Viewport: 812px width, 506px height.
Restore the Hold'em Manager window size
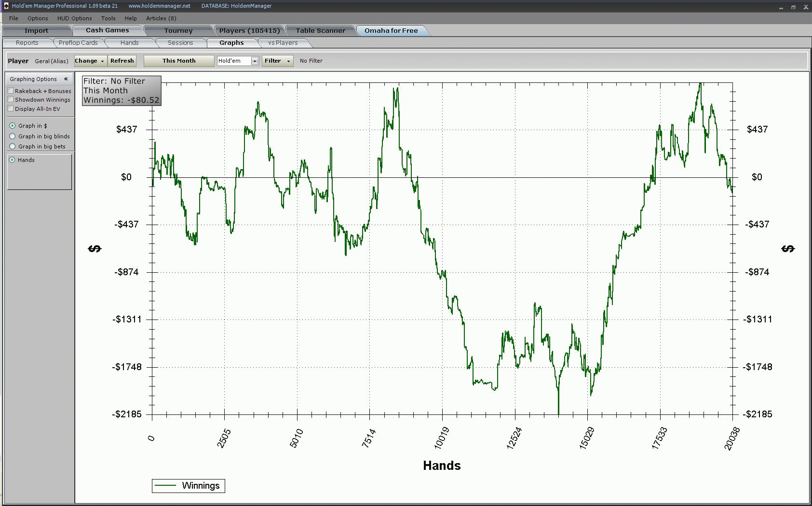point(793,7)
